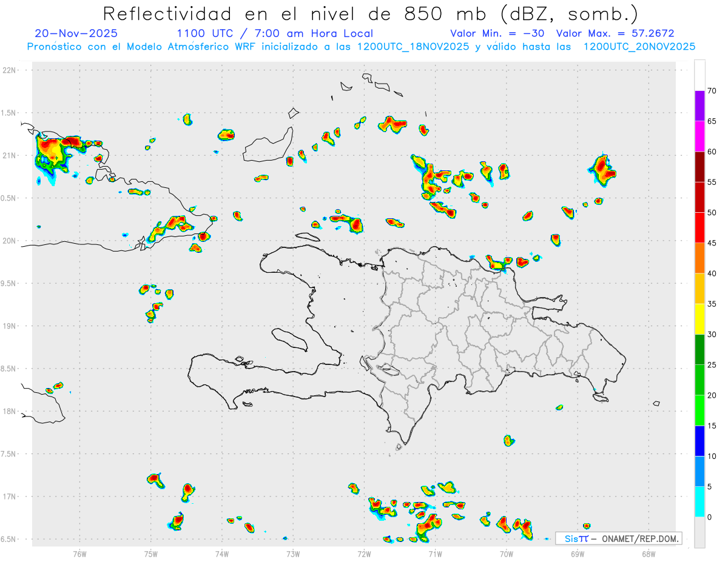Screen dimensions: 728x562
Task: Click the '72W' longitude label
Action: (364, 554)
